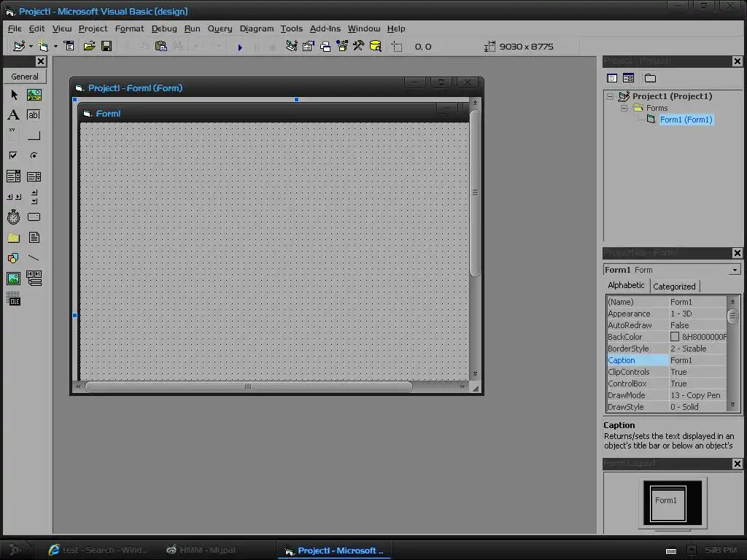Screen dimensions: 747x560
Task: Click View Code in Project panel
Action: (x=612, y=78)
